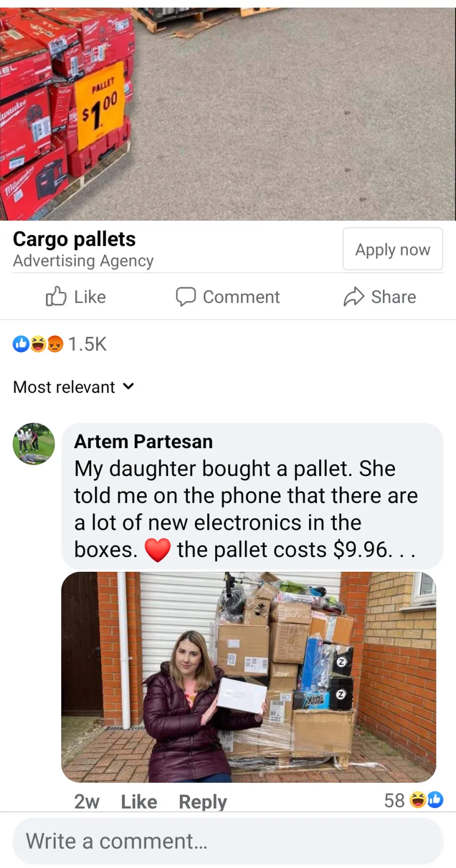Focus the Write a comment field
Image resolution: width=456 pixels, height=868 pixels.
point(228,841)
